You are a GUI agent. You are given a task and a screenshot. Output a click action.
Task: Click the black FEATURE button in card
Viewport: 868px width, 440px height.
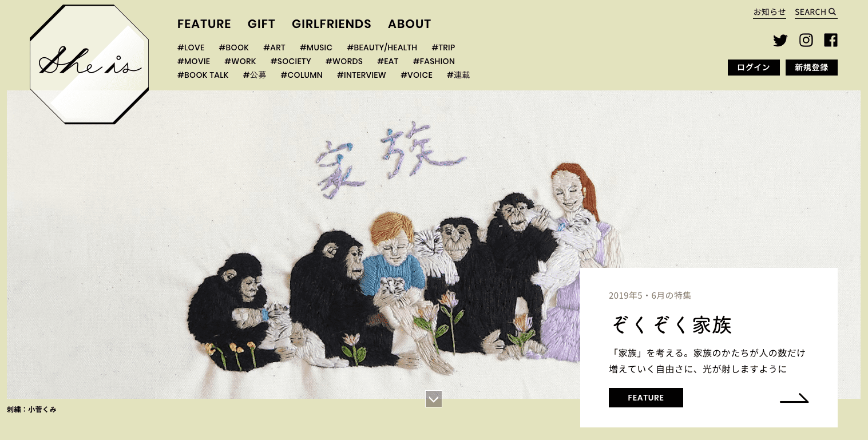click(646, 398)
